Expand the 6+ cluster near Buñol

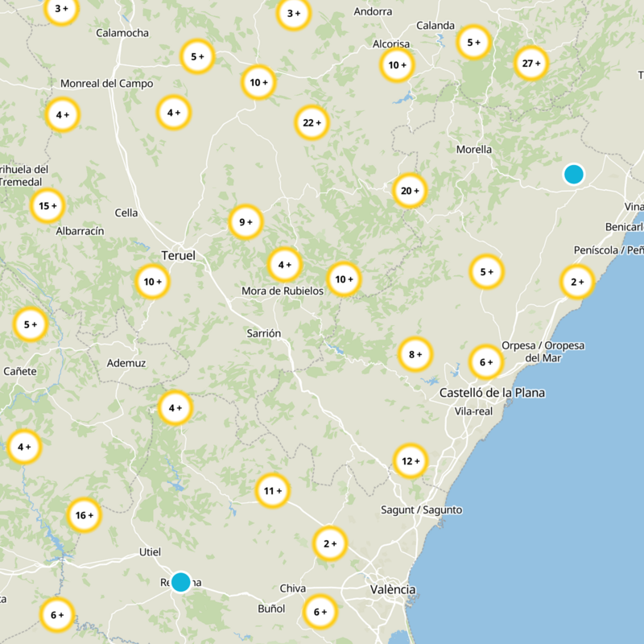point(320,612)
